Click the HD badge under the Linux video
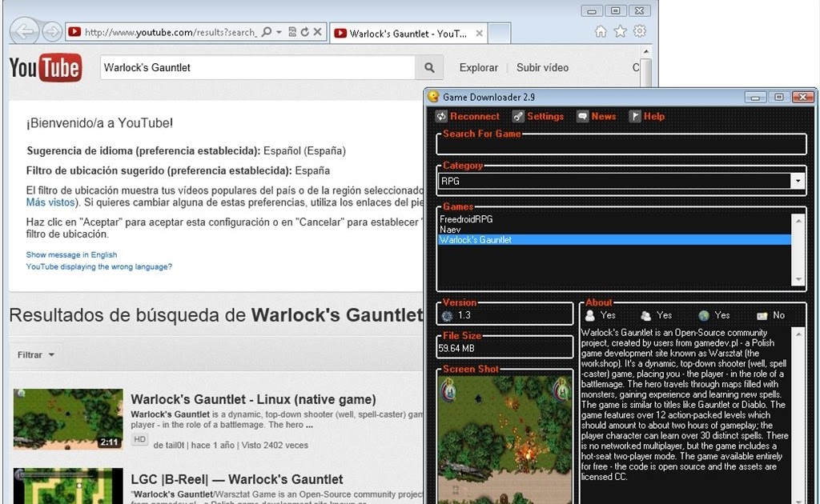 [139, 439]
